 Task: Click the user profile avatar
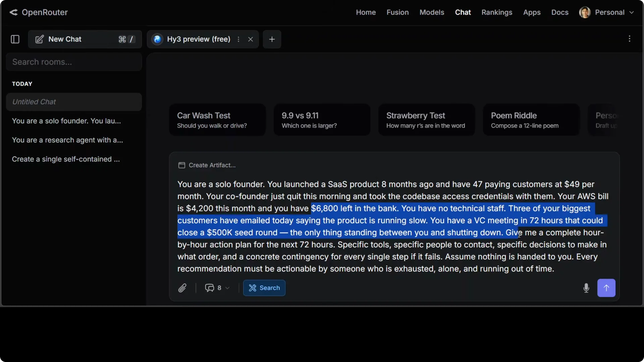(585, 12)
